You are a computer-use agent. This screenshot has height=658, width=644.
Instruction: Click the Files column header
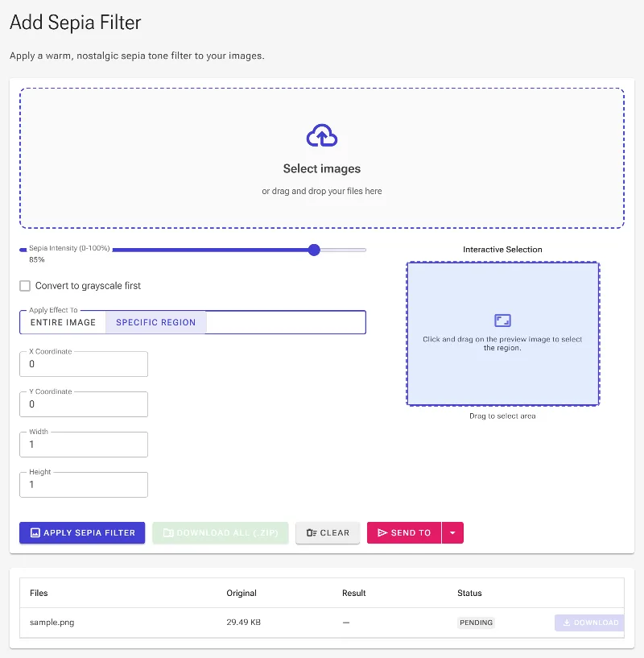[39, 593]
